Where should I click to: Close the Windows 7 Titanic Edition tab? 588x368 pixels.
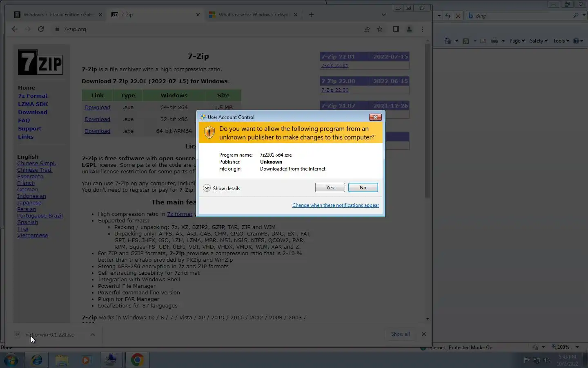tap(100, 15)
